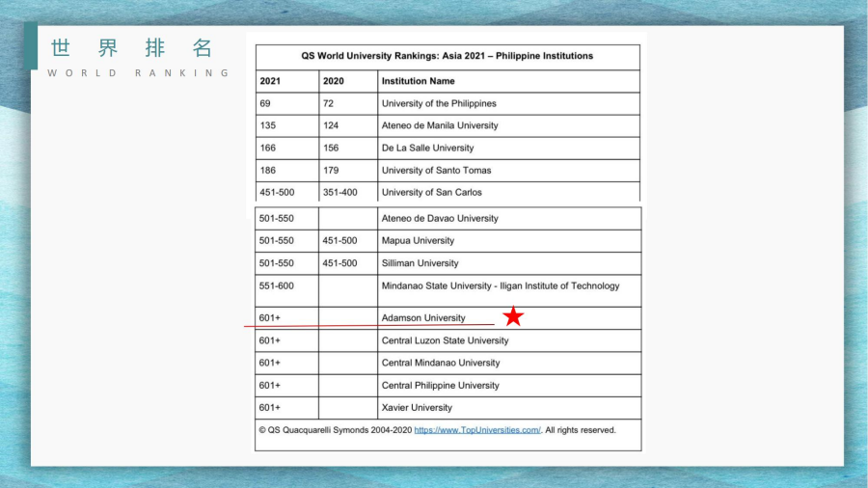This screenshot has height=488, width=868.
Task: Click the '世界排名' slide heading
Action: point(132,48)
